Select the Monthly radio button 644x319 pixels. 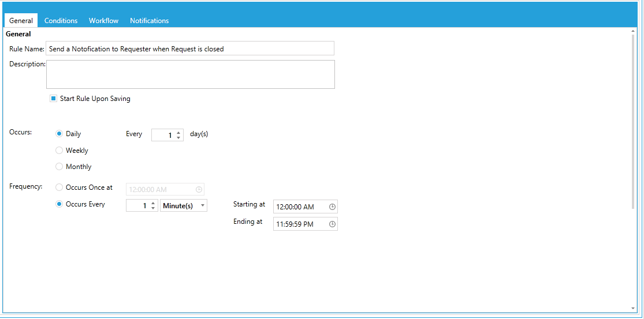pos(59,167)
